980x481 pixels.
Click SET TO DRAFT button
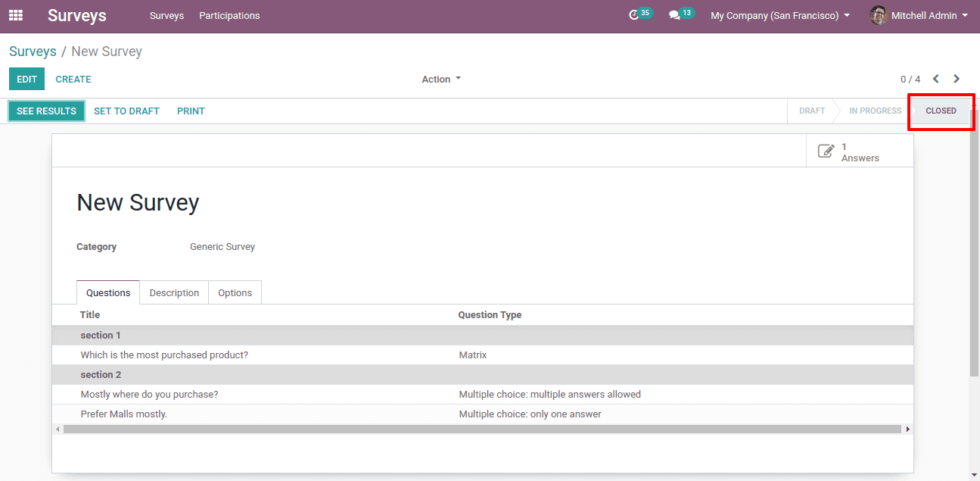[126, 111]
